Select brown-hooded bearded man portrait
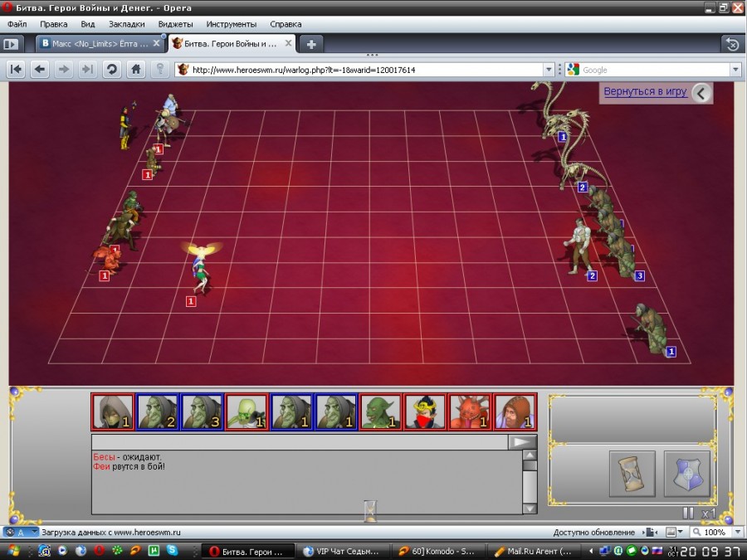Image resolution: width=747 pixels, height=560 pixels. pos(515,411)
